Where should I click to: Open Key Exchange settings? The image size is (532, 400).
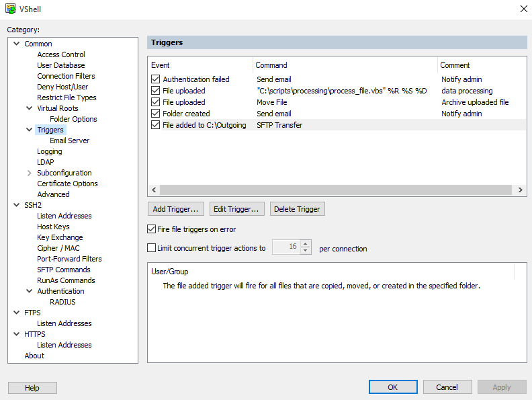(x=60, y=237)
